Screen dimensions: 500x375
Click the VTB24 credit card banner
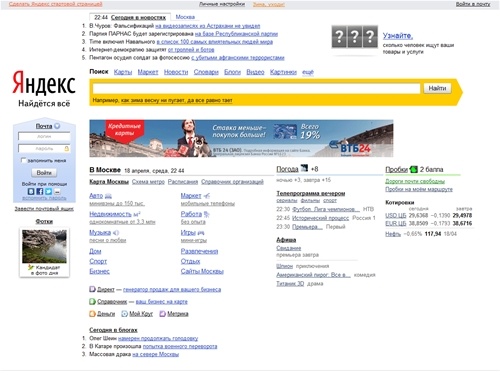pos(241,138)
